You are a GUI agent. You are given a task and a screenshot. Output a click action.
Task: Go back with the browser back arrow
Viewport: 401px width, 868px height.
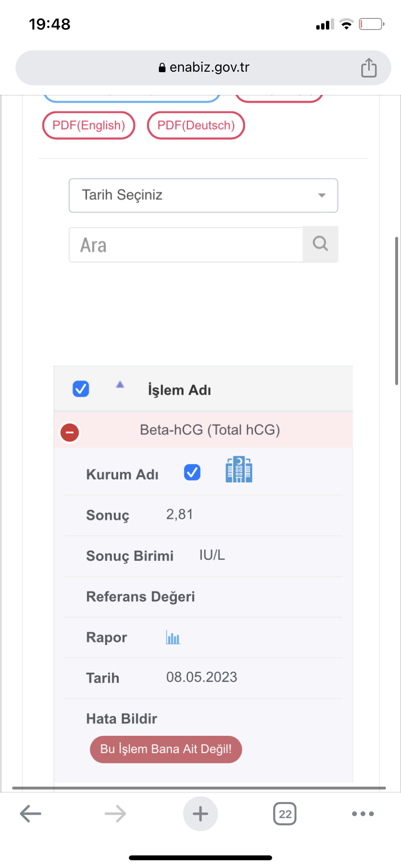pyautogui.click(x=31, y=814)
